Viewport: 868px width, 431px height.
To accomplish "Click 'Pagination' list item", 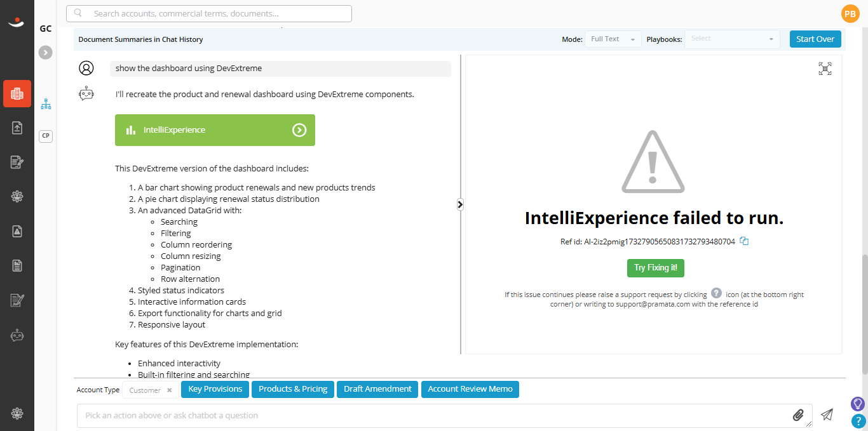I will (x=180, y=268).
